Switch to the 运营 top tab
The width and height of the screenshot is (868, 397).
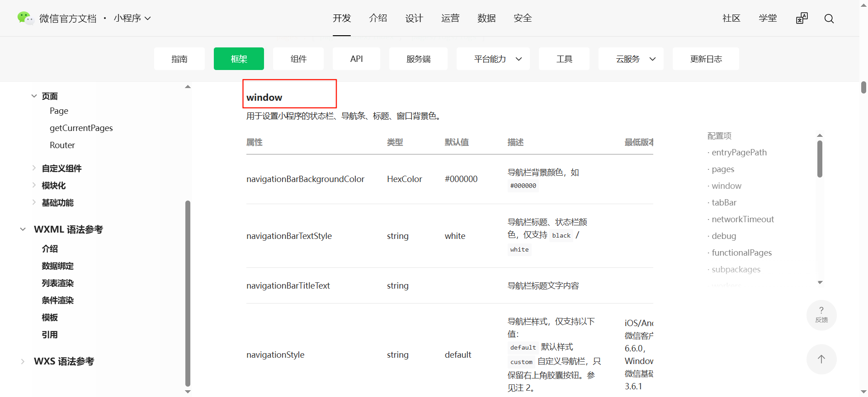(450, 18)
